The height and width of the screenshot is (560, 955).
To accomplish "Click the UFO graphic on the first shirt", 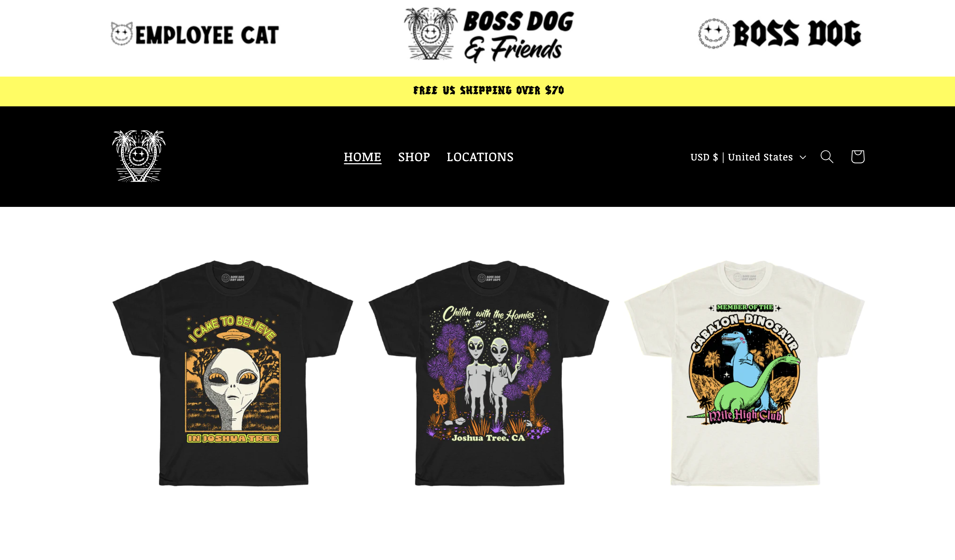I will click(233, 335).
